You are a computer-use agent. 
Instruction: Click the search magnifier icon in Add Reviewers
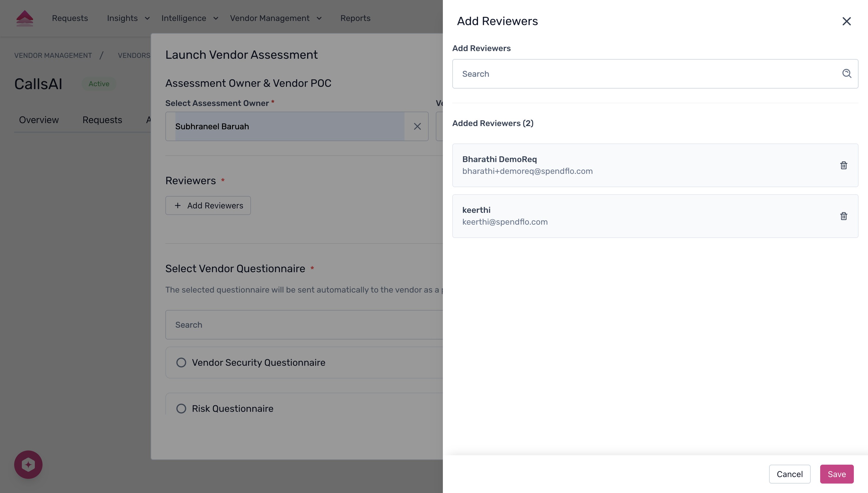tap(847, 74)
